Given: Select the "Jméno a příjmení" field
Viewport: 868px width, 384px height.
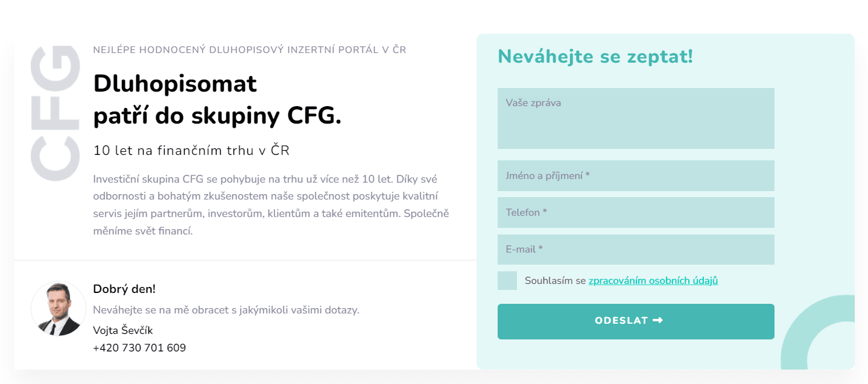Looking at the screenshot, I should (x=636, y=176).
